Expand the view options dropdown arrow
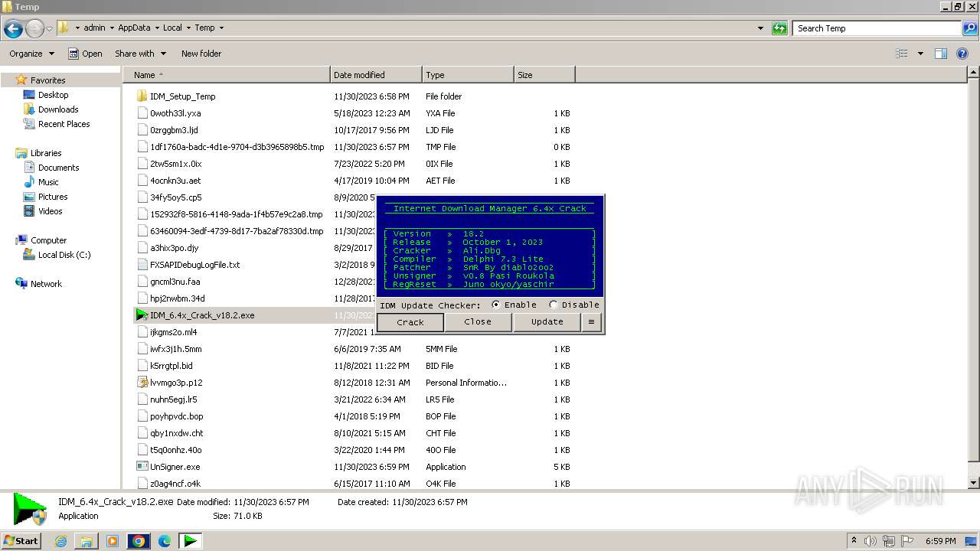Screen dimensions: 980x551 click(920, 54)
